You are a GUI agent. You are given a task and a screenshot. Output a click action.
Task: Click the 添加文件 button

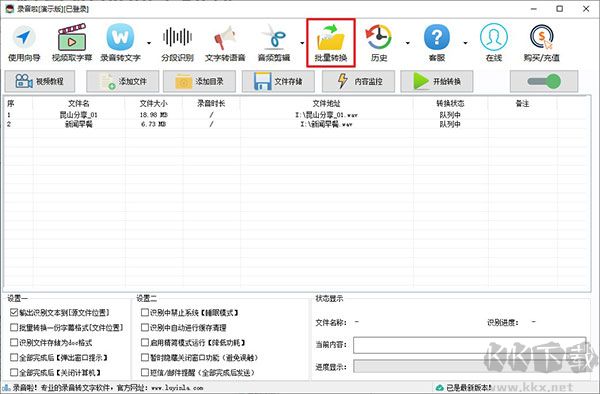[x=122, y=81]
